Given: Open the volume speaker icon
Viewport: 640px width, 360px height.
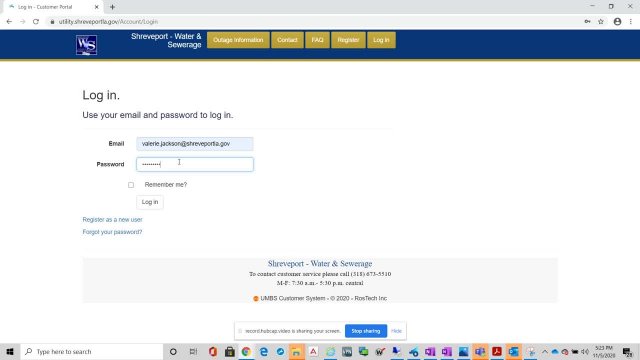Looking at the screenshot, I should click(x=585, y=351).
